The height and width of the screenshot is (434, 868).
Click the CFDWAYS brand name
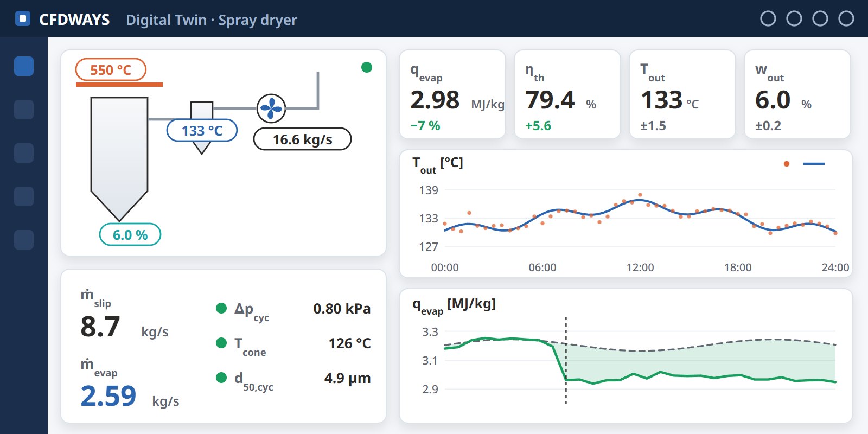(74, 20)
